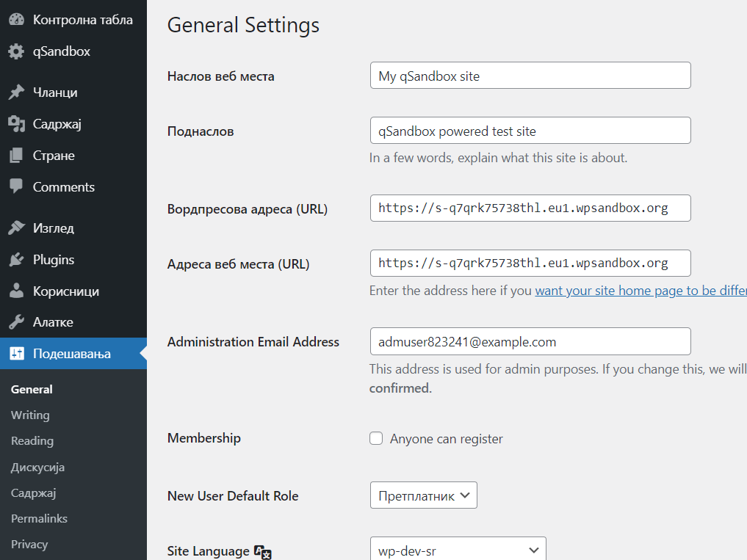Open the Корисници users menu
Screen dimensions: 747x560
(x=73, y=291)
